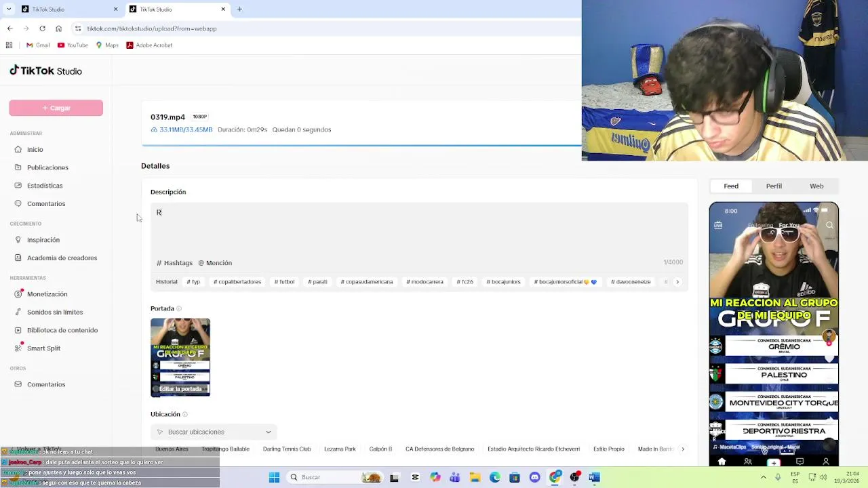Select the Historial suggestion tab
The width and height of the screenshot is (868, 488).
point(166,282)
